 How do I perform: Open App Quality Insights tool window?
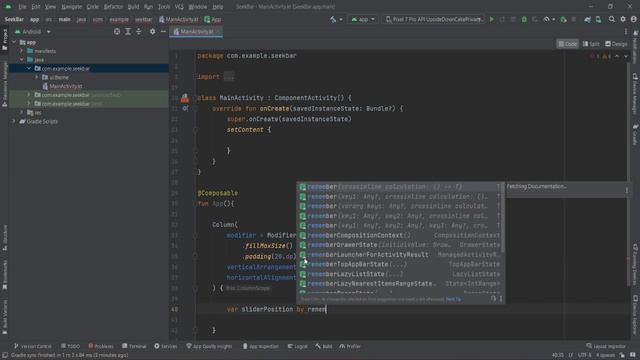[x=209, y=346]
